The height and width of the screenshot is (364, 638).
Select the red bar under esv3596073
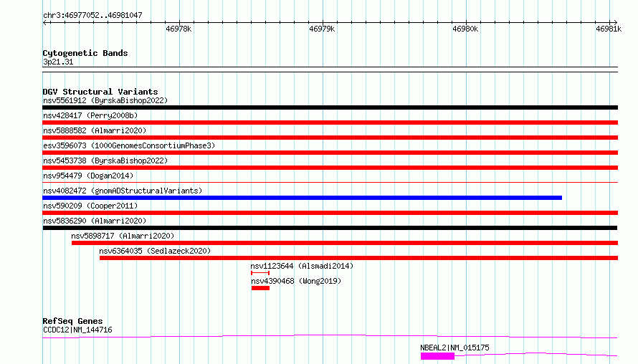[330, 153]
